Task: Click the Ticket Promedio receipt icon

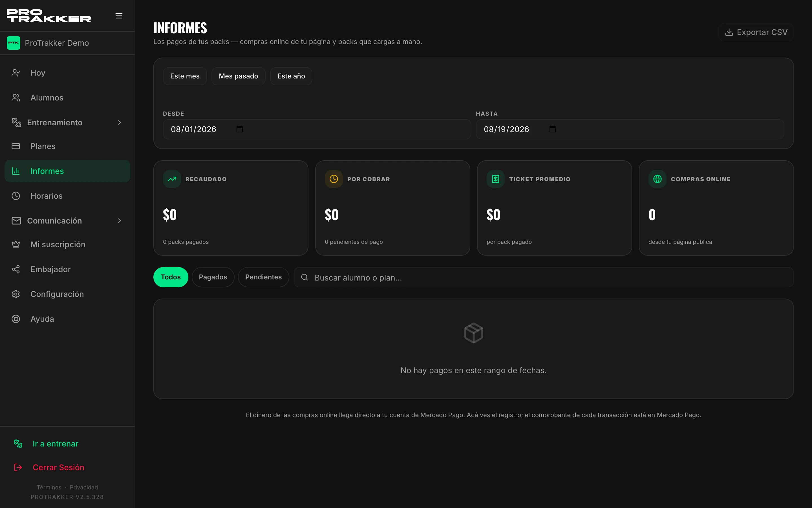Action: point(496,179)
